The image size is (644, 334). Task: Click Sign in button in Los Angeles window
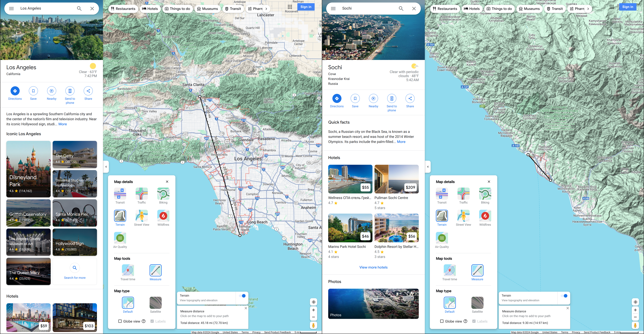(306, 7)
